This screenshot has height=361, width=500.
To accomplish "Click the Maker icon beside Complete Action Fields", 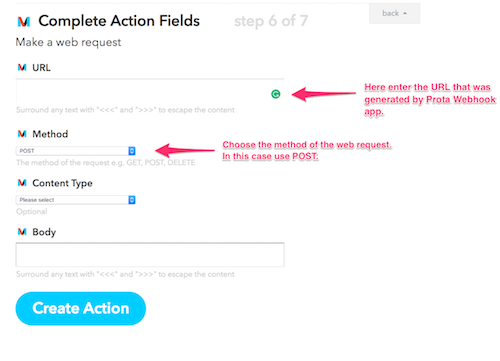I will [24, 22].
